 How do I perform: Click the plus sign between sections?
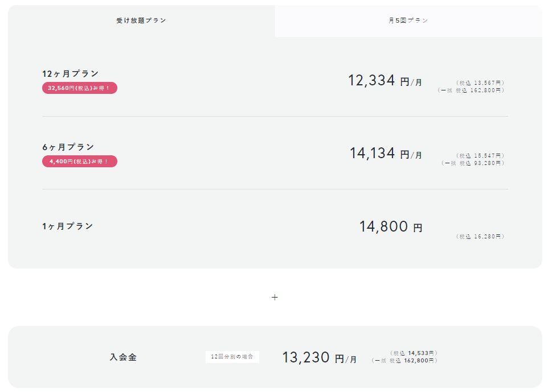(275, 298)
